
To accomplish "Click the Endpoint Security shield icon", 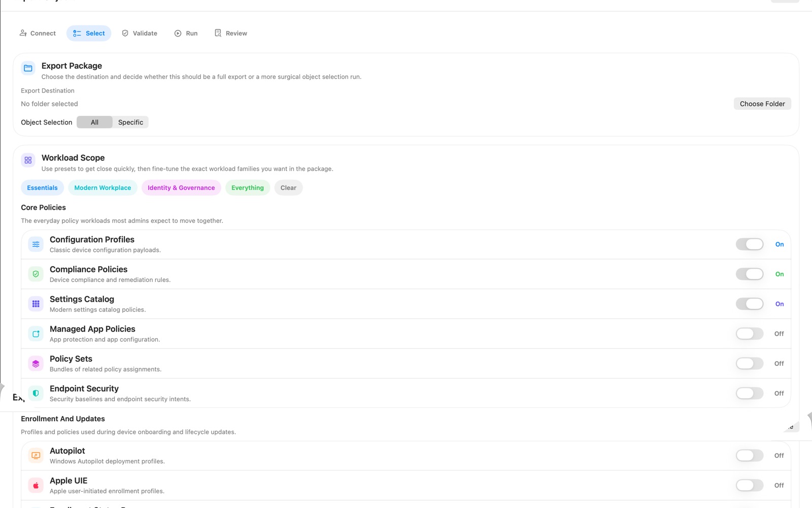I will point(36,393).
